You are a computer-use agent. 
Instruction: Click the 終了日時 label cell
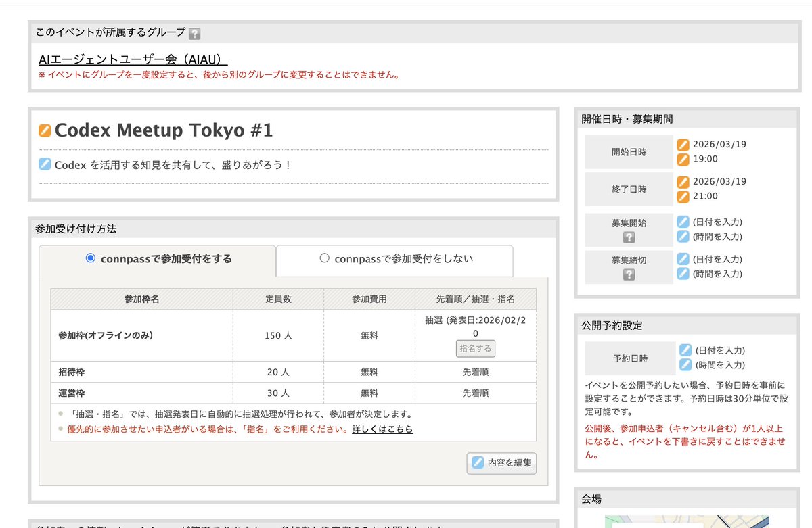click(629, 189)
